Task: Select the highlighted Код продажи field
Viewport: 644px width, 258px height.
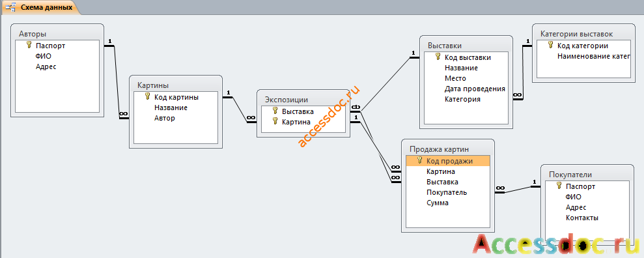Action: (x=448, y=161)
